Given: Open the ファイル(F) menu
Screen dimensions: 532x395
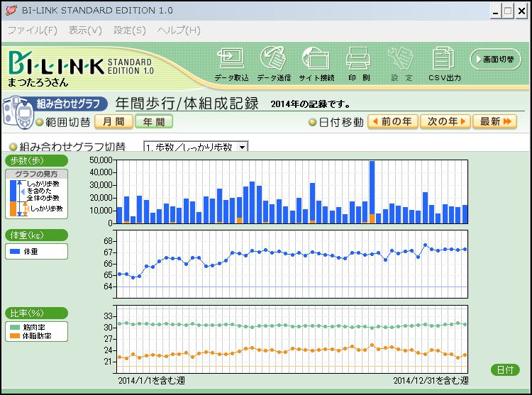Looking at the screenshot, I should 32,30.
